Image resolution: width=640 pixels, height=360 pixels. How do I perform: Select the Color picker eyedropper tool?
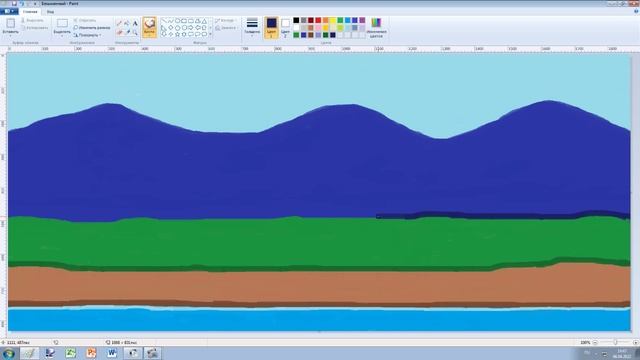click(x=127, y=32)
